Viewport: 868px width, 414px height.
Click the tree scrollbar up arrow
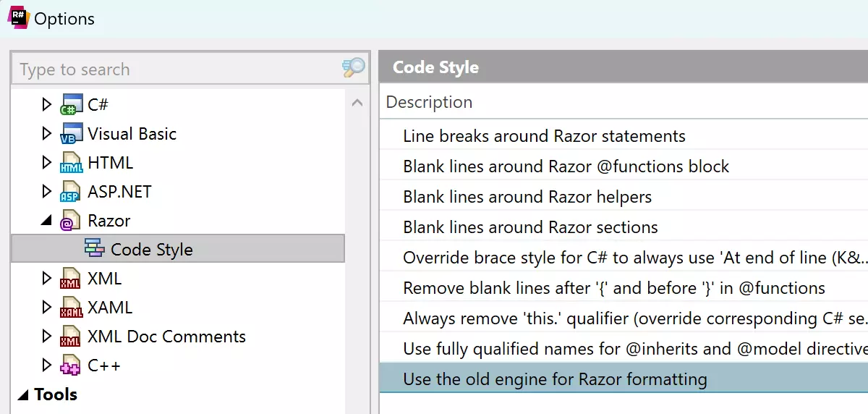coord(357,103)
